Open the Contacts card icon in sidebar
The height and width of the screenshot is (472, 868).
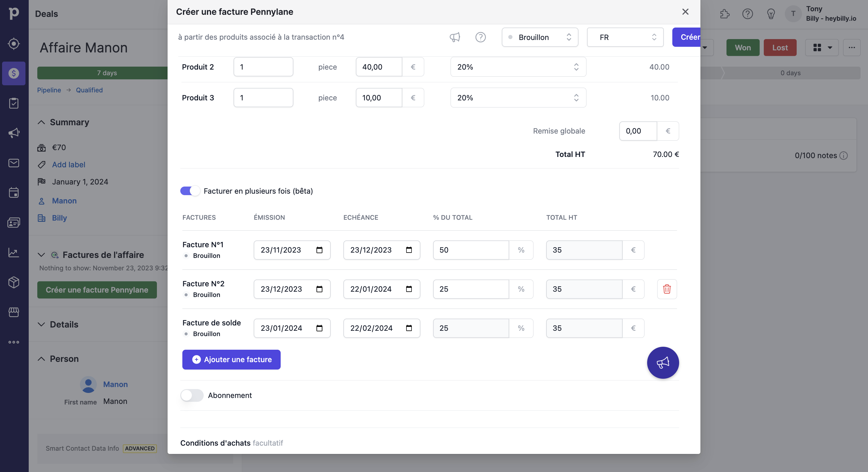(14, 222)
